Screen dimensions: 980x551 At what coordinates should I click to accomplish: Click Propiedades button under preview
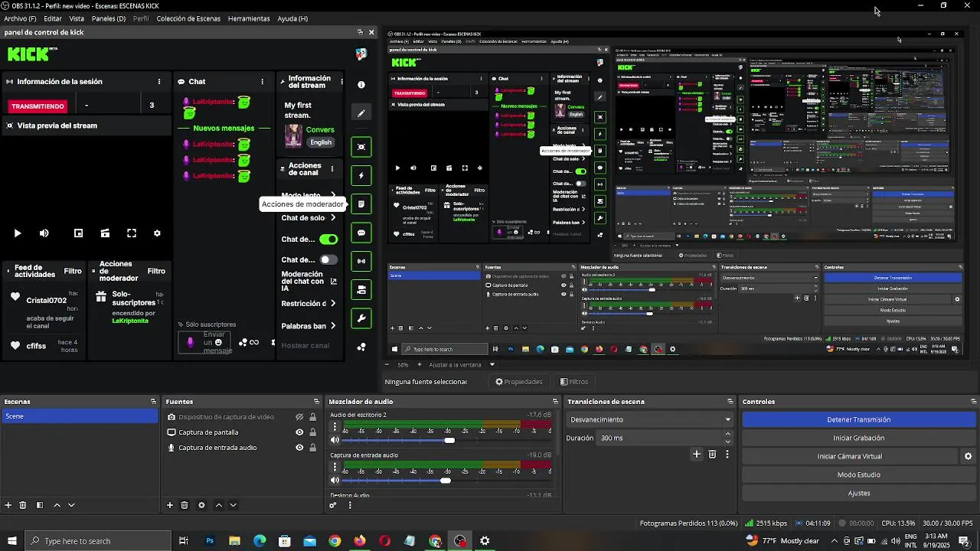click(519, 382)
